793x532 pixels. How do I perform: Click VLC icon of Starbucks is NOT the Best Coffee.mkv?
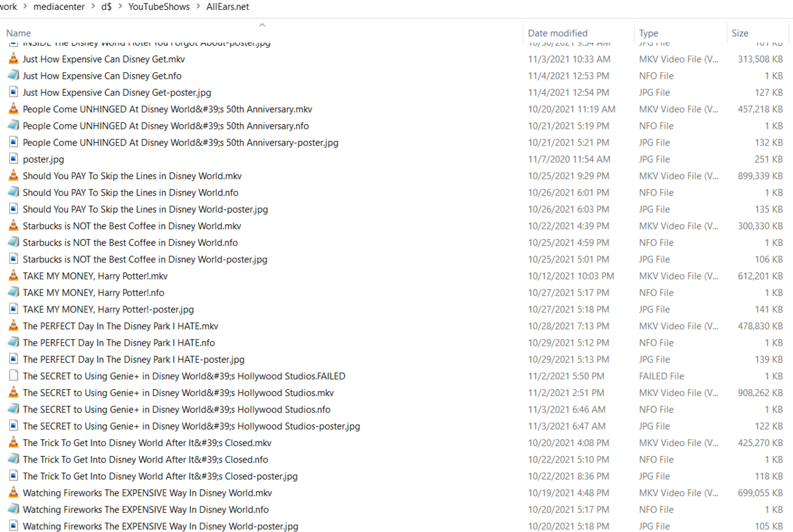click(x=13, y=226)
